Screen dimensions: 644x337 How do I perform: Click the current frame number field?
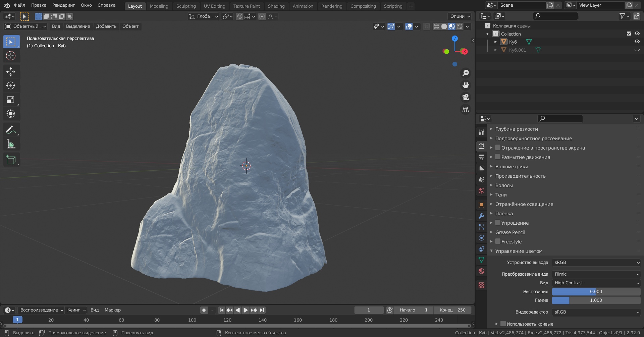point(369,310)
